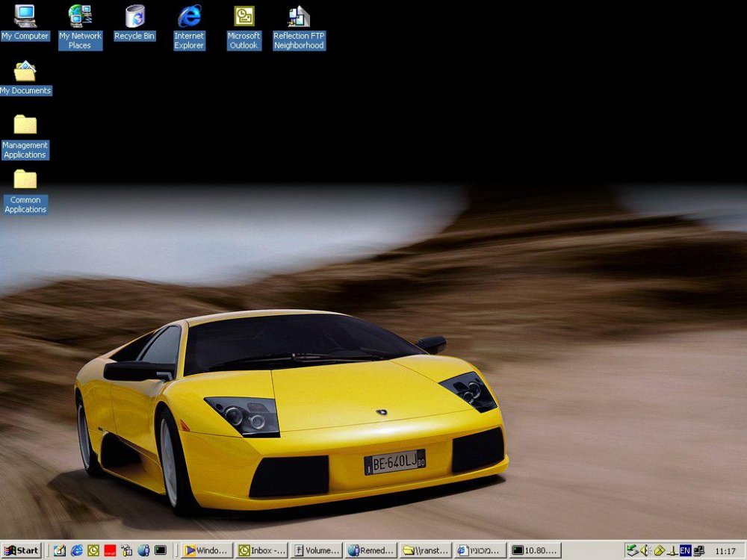Select Management Applications folder

tap(25, 137)
